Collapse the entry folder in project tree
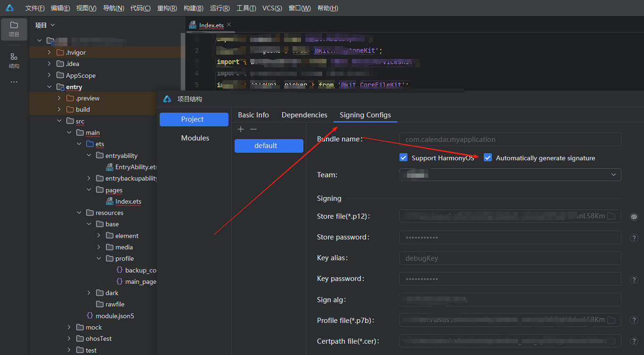Screen dimensions: 644x355 pos(49,87)
